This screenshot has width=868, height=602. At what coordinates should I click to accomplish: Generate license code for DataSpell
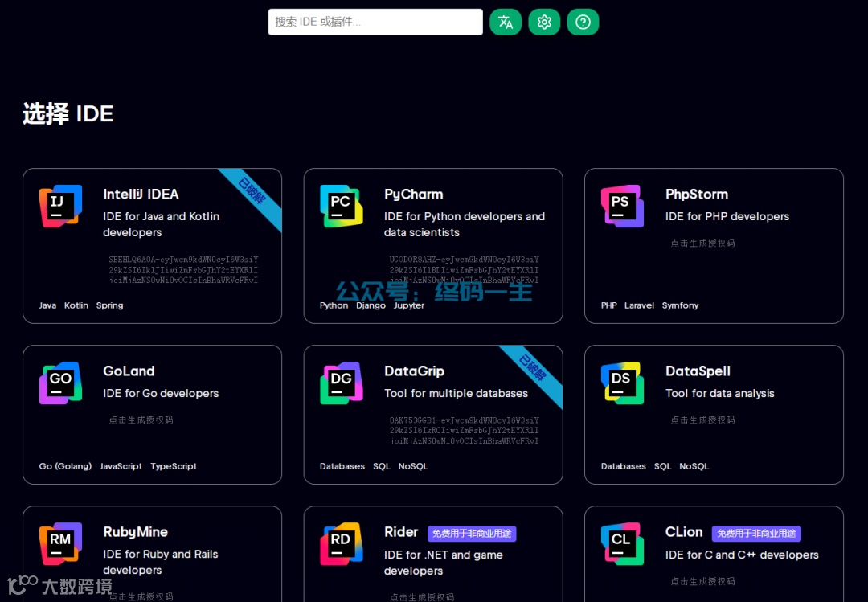[x=702, y=420]
